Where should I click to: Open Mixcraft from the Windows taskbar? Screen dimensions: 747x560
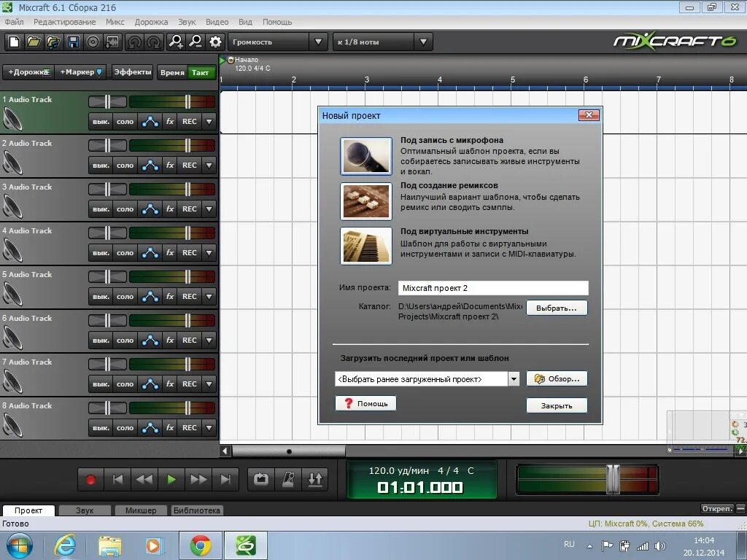pos(246,545)
